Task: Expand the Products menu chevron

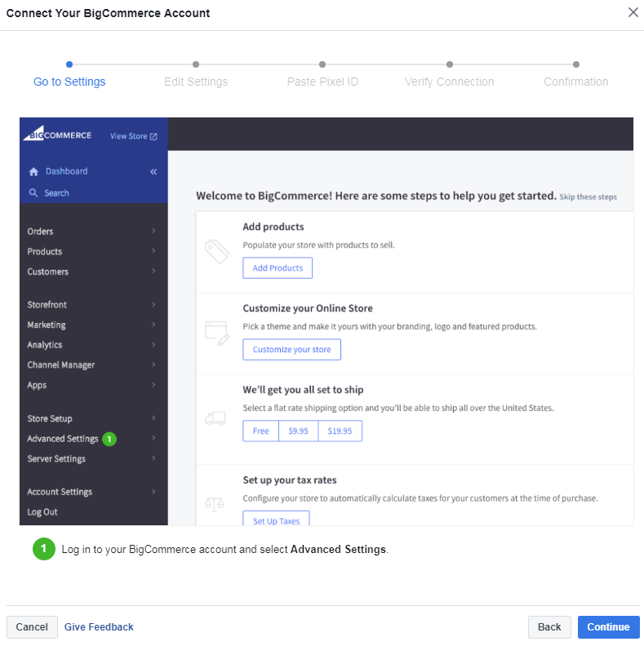Action: [x=153, y=251]
